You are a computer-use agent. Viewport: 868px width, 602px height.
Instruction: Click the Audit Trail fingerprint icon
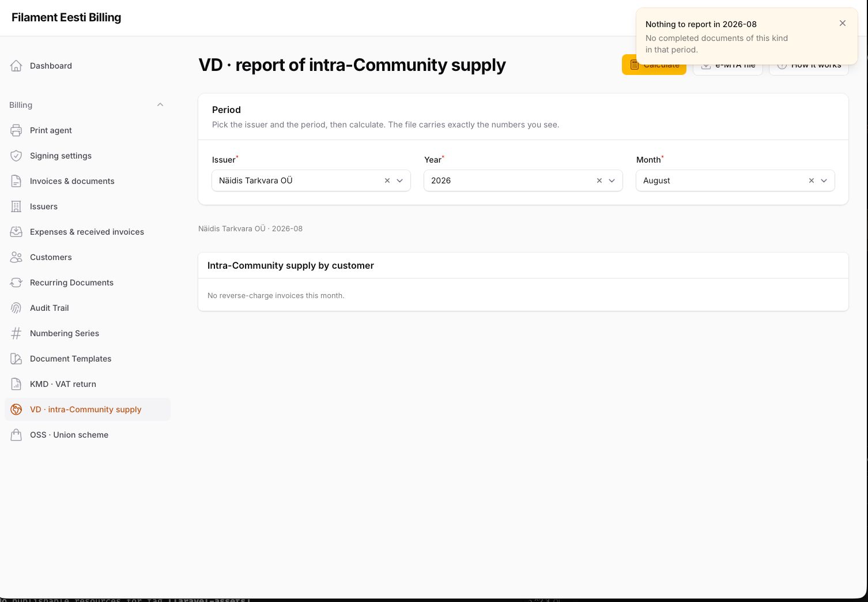pyautogui.click(x=16, y=308)
